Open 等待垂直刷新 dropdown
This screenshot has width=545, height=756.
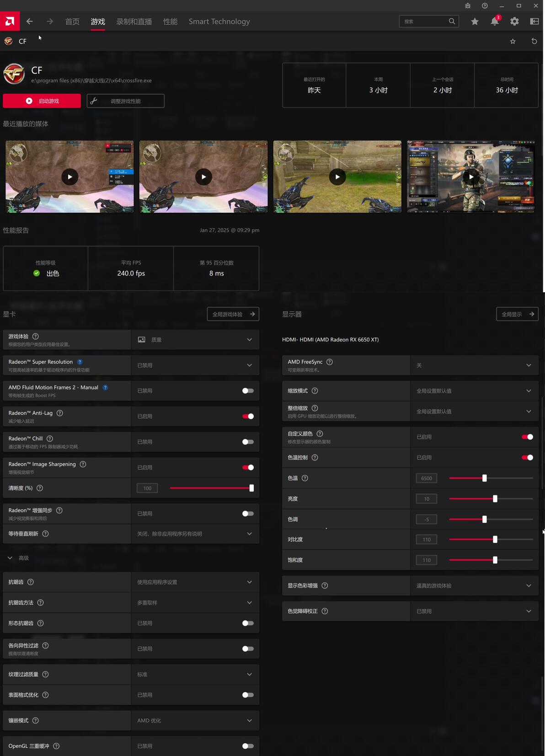click(x=195, y=534)
